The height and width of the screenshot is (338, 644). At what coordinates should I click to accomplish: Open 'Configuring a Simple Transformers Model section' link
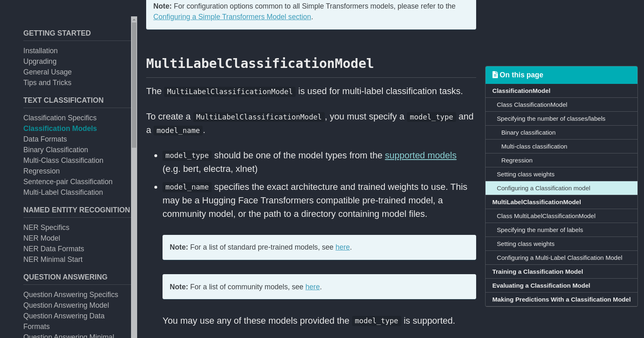pyautogui.click(x=232, y=17)
